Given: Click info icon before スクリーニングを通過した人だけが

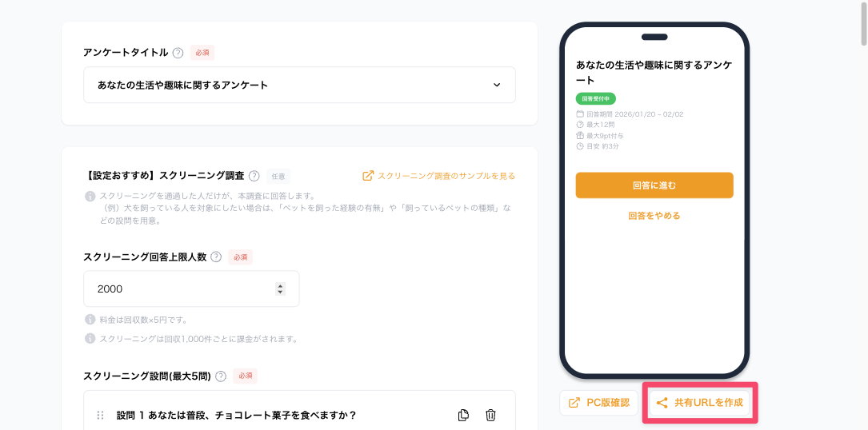Looking at the screenshot, I should pyautogui.click(x=90, y=197).
